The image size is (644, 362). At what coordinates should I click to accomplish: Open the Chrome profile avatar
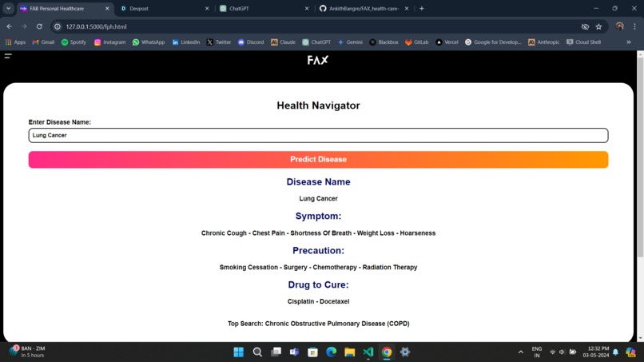pos(620,26)
